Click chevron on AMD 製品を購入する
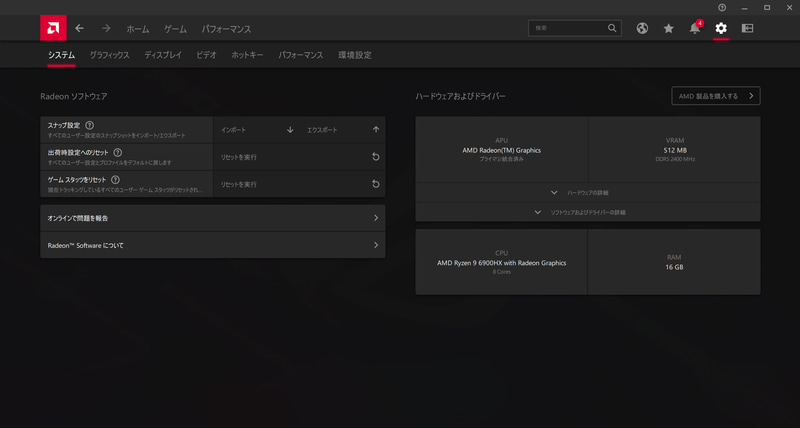800x428 pixels. click(751, 96)
